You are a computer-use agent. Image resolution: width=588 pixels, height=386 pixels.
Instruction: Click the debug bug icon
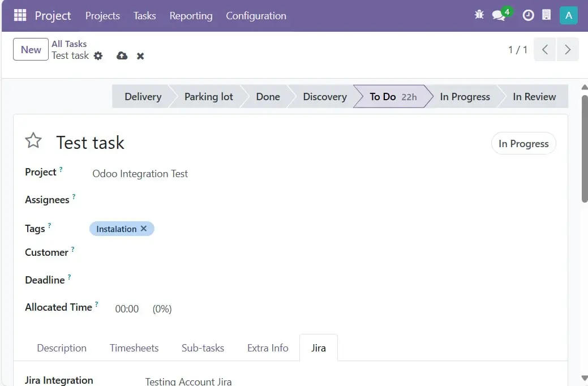[x=479, y=15]
